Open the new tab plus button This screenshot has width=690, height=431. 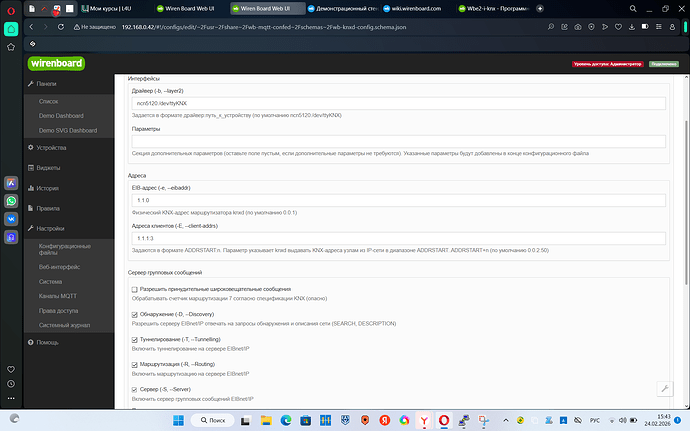pos(540,8)
